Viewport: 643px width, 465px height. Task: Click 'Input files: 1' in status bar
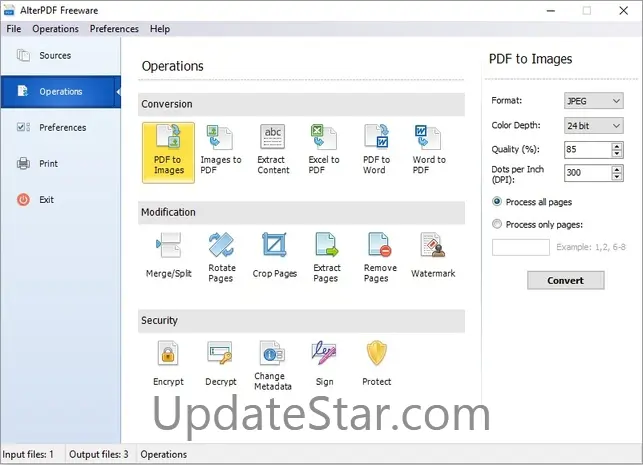coord(28,454)
